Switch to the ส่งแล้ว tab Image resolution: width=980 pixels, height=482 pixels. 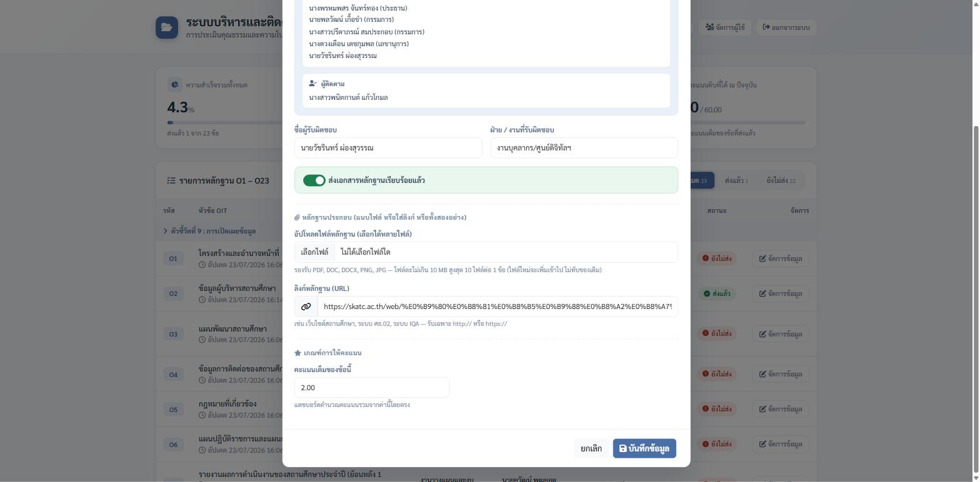click(x=736, y=180)
